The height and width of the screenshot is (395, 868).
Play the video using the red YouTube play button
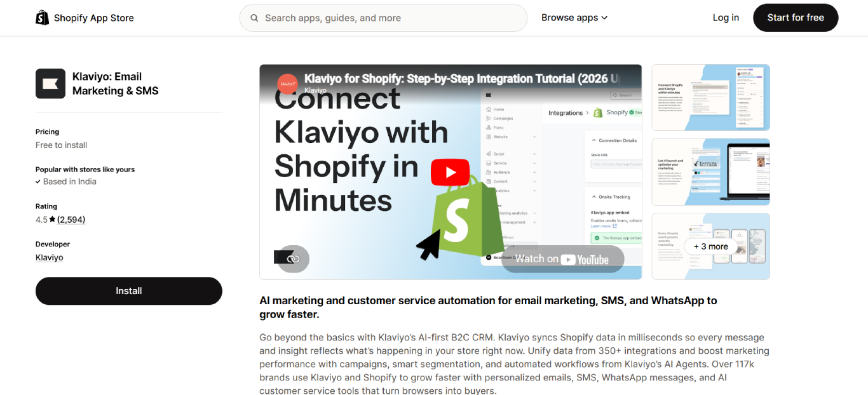point(450,171)
